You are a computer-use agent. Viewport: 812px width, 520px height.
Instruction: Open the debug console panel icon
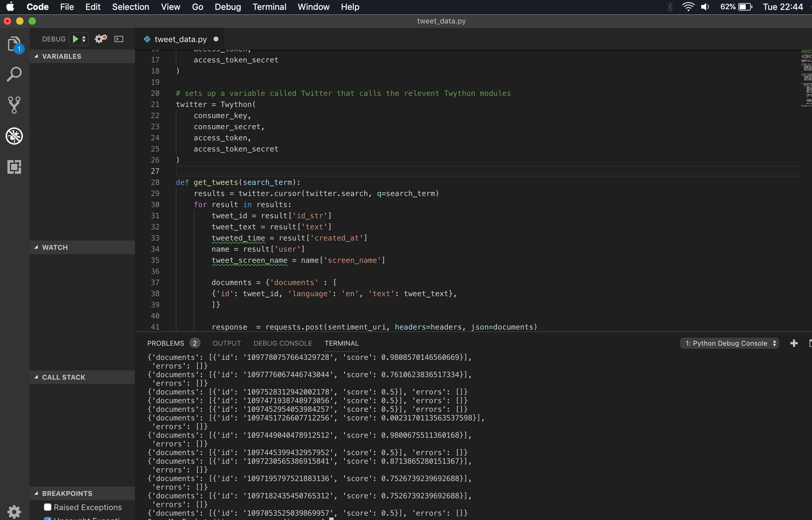click(x=119, y=39)
